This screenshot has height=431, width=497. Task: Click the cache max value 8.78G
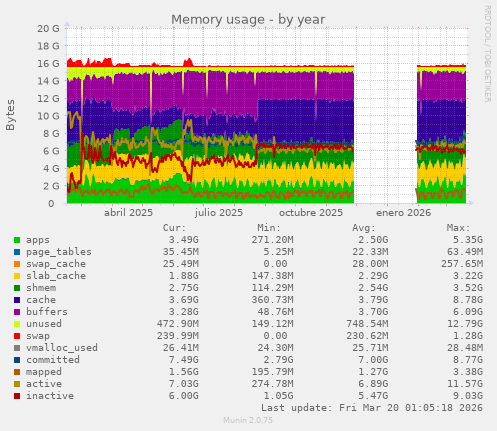pyautogui.click(x=467, y=300)
